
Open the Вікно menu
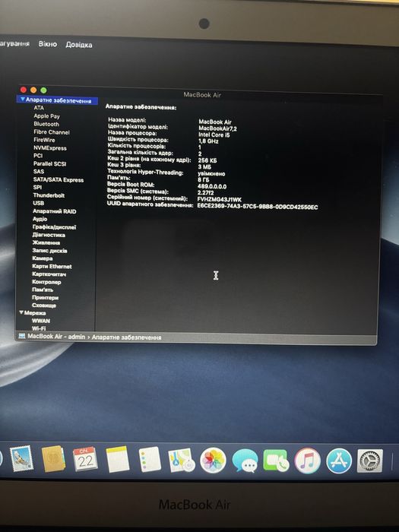47,44
